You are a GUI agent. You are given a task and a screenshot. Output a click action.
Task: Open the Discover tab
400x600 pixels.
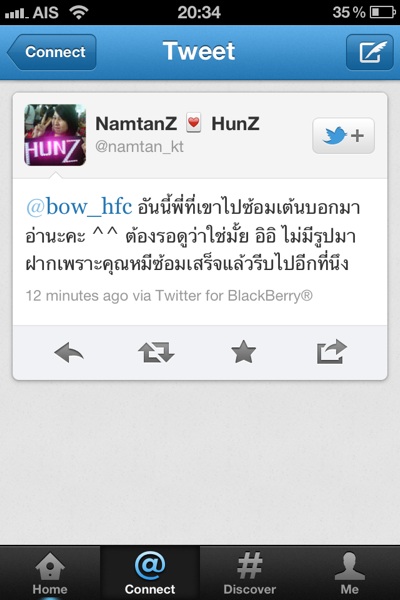click(250, 572)
